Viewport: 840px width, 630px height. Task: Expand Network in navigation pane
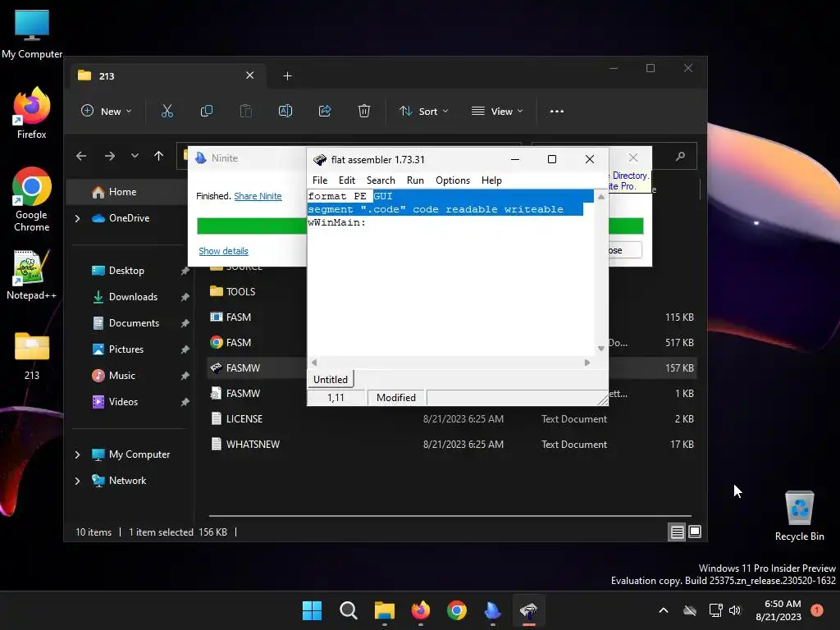[x=78, y=481]
